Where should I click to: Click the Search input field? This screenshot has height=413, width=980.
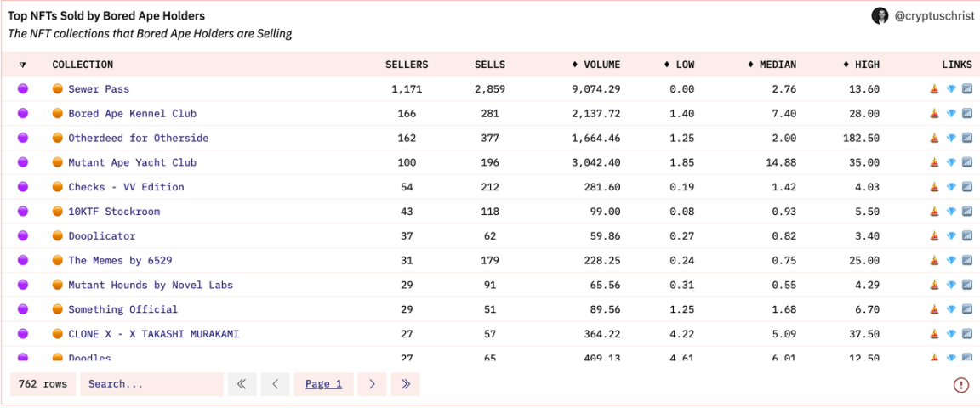[151, 384]
